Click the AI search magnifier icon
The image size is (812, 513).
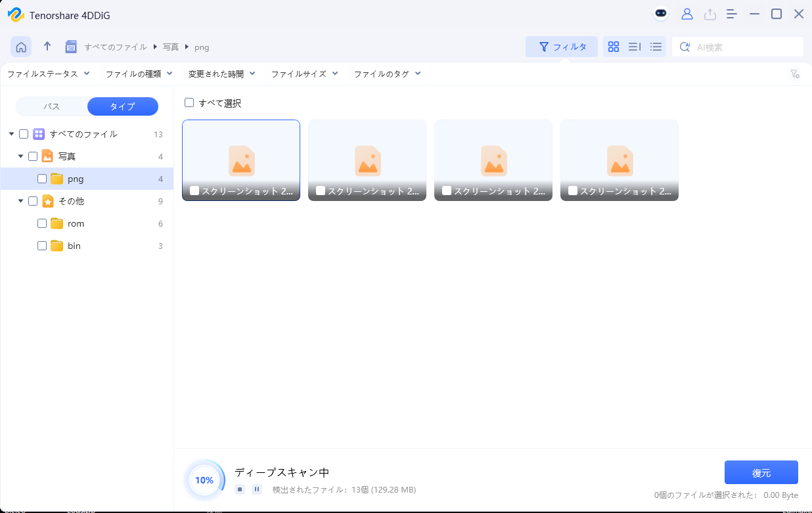685,47
